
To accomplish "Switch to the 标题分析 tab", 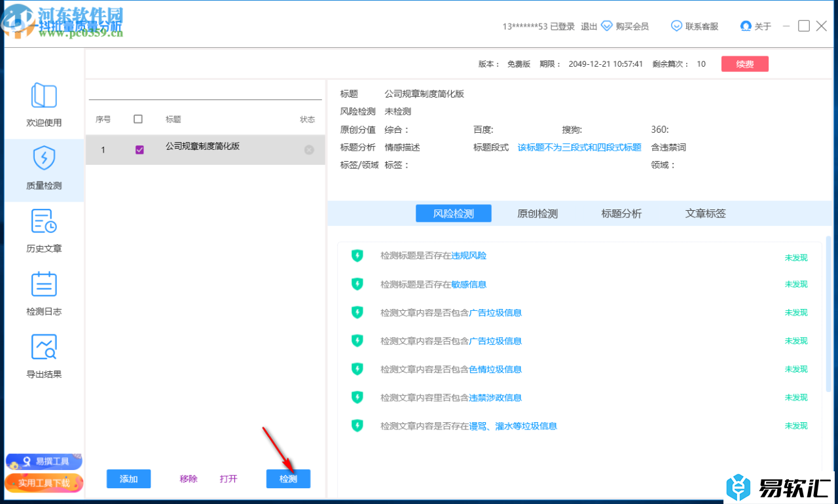I will [621, 213].
